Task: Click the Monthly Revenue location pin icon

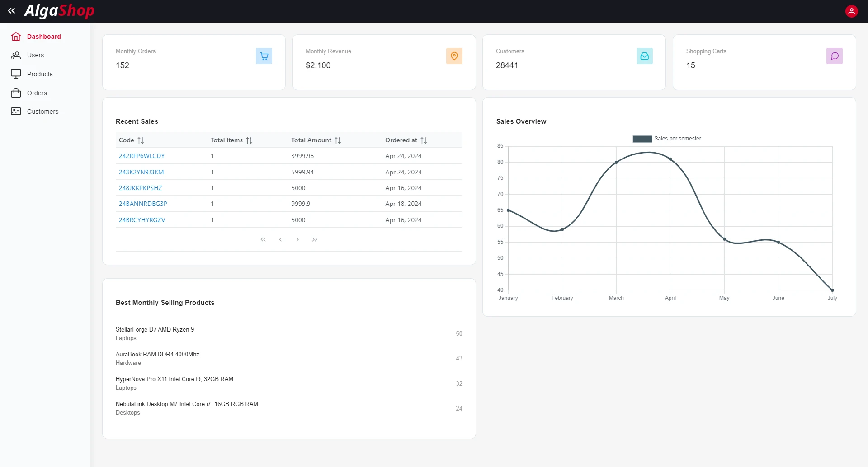Action: click(454, 56)
